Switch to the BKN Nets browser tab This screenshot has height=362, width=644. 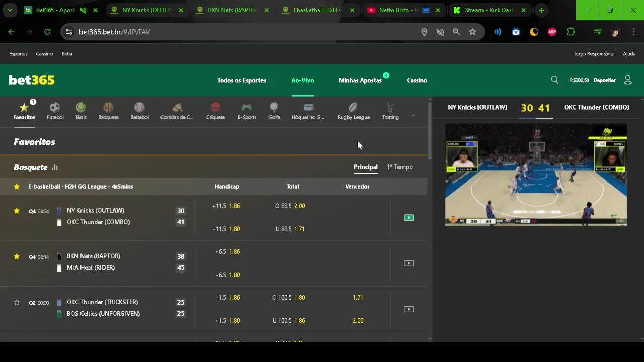pyautogui.click(x=231, y=10)
